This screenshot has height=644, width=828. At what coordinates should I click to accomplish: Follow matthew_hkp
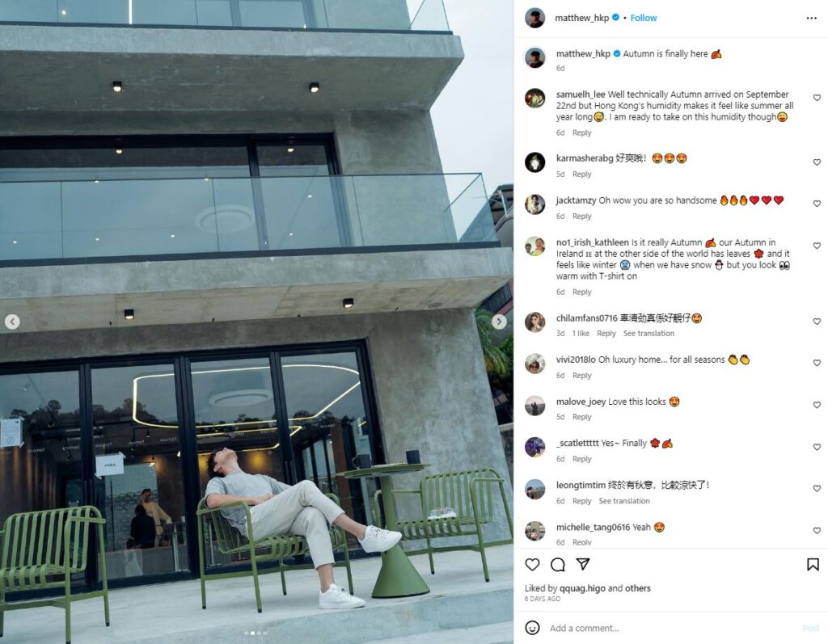point(643,18)
